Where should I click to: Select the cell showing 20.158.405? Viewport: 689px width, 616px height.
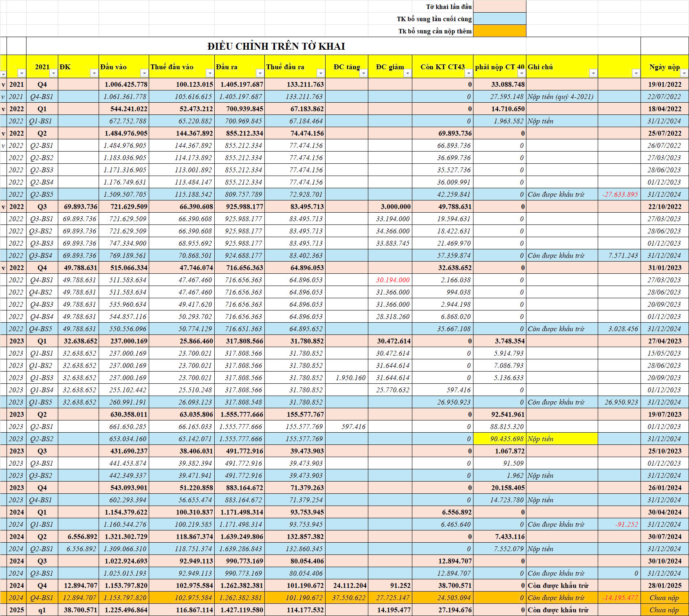[x=500, y=488]
